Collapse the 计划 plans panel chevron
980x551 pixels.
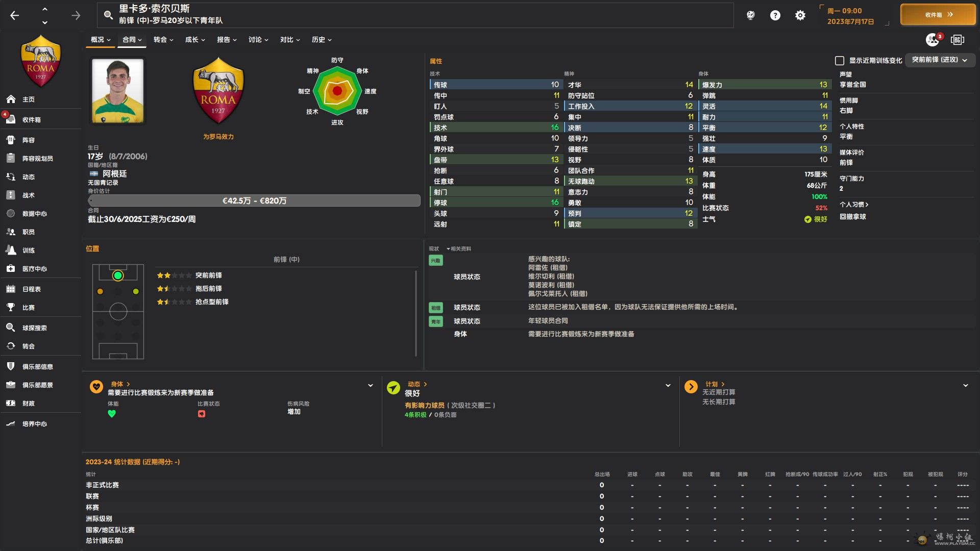966,386
